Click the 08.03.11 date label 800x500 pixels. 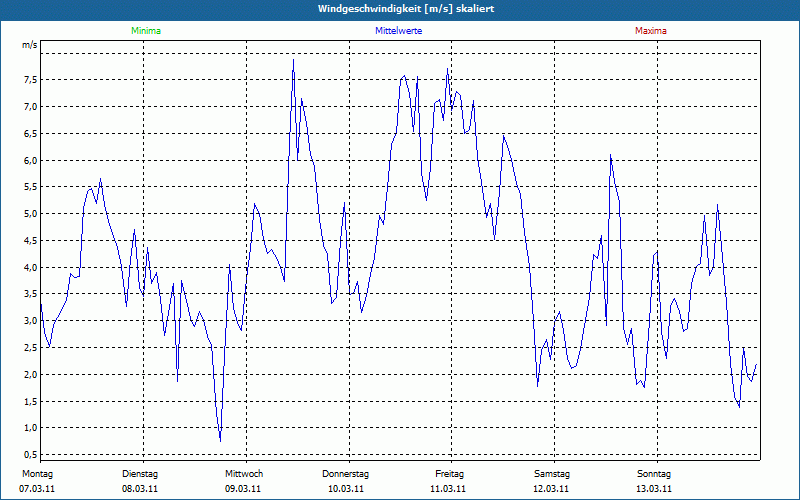pyautogui.click(x=140, y=489)
